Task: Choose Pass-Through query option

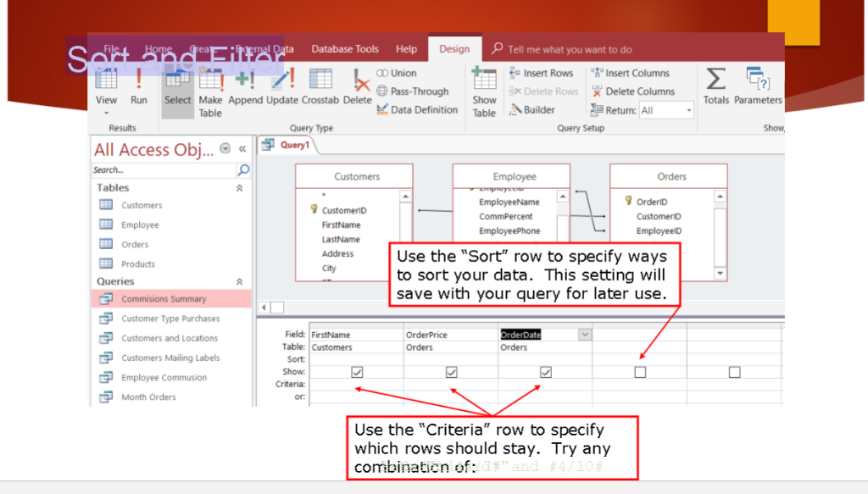Action: [413, 92]
